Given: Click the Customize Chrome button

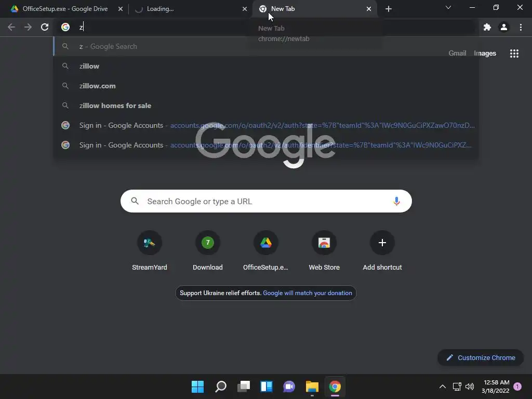Looking at the screenshot, I should pos(481,357).
